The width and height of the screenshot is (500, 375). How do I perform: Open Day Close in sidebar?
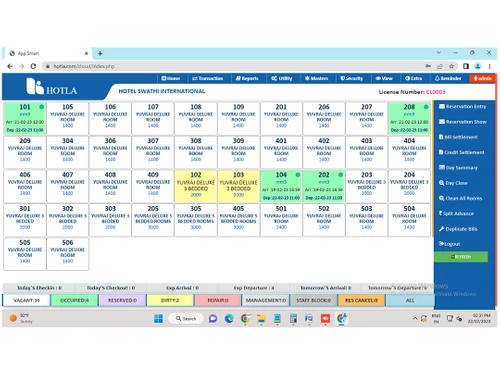pos(453,183)
